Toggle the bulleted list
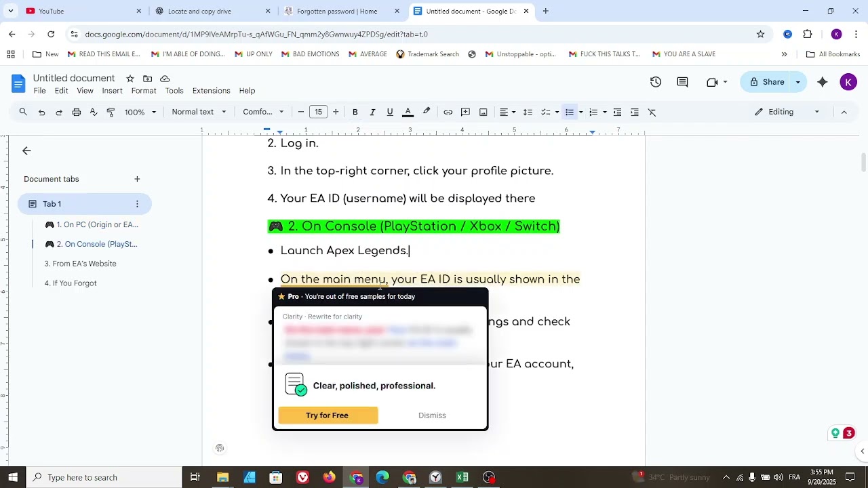 [x=570, y=112]
